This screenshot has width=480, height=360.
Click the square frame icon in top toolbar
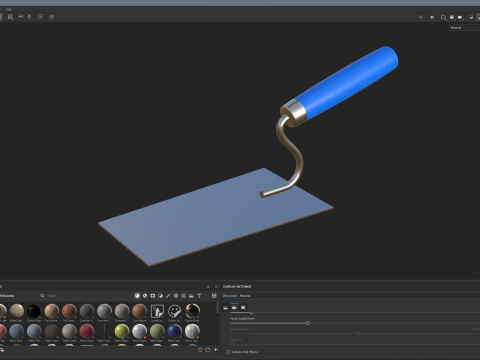pos(40,17)
